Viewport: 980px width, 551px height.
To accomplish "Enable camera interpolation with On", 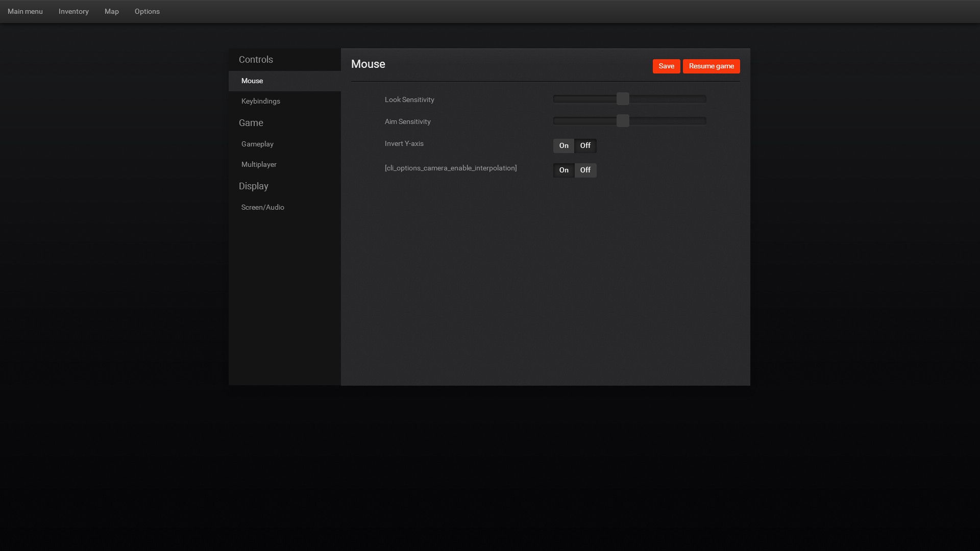I will [563, 170].
